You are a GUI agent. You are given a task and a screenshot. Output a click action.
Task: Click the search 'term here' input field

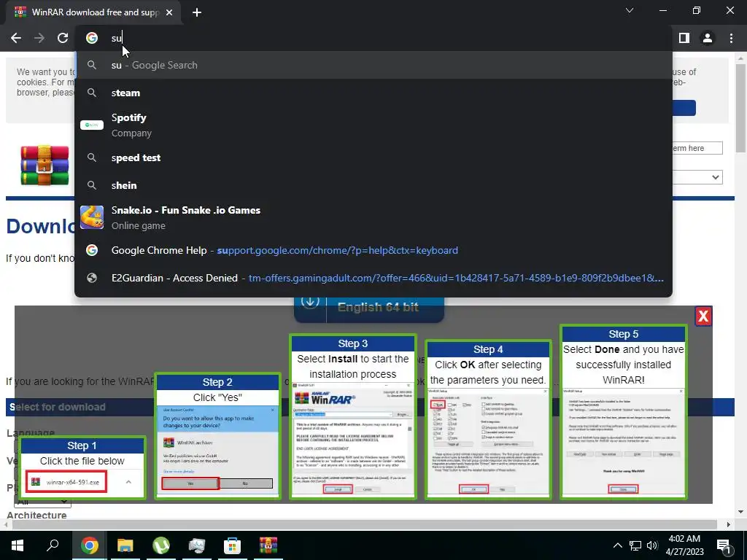(697, 148)
